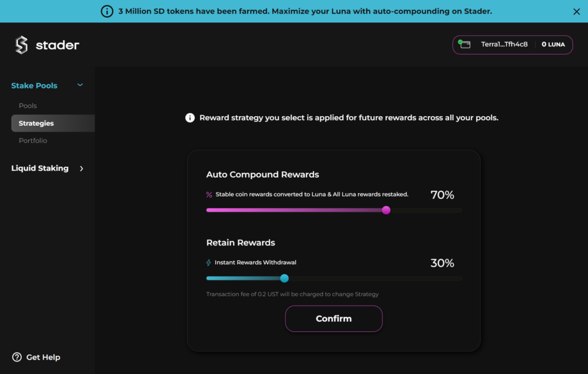This screenshot has height=374, width=588.
Task: Click the Stake Pools heading
Action: click(x=34, y=86)
